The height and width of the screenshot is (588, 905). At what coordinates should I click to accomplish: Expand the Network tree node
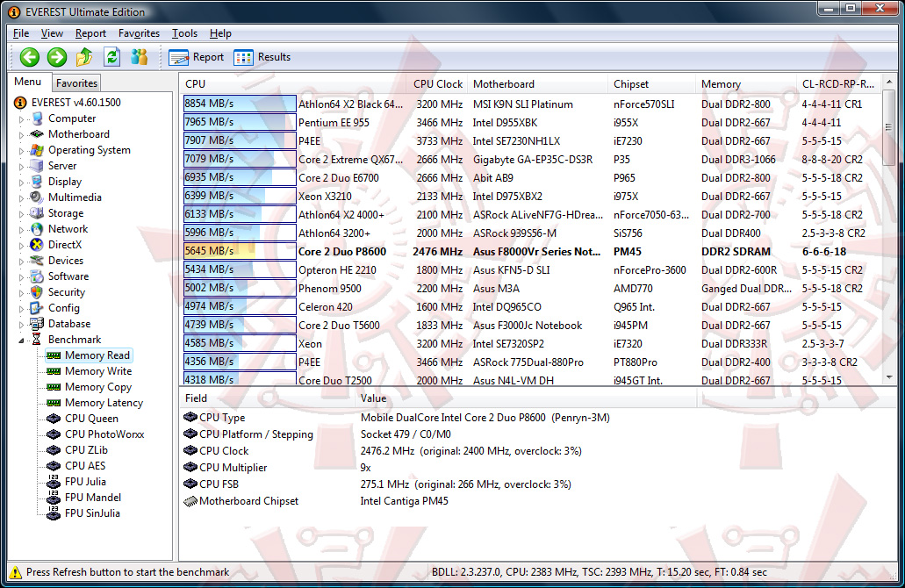(x=21, y=230)
